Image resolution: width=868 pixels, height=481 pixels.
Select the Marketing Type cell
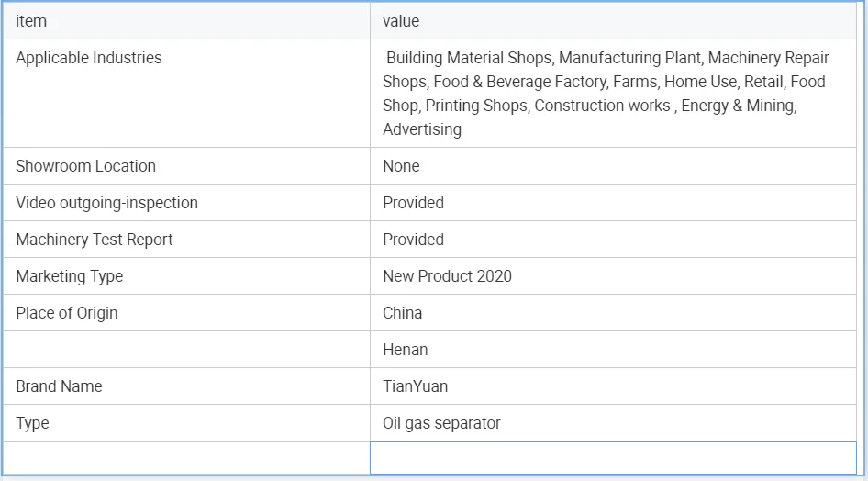(69, 276)
